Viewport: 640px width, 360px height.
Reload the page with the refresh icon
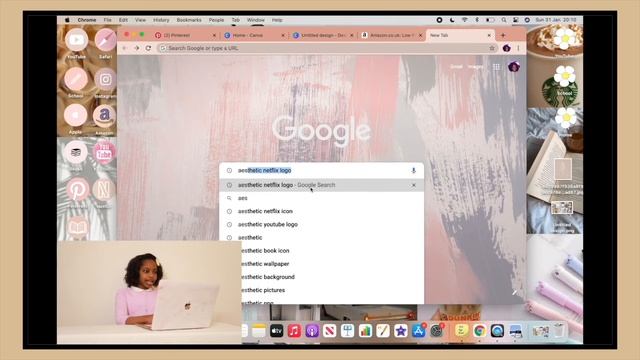click(x=148, y=48)
